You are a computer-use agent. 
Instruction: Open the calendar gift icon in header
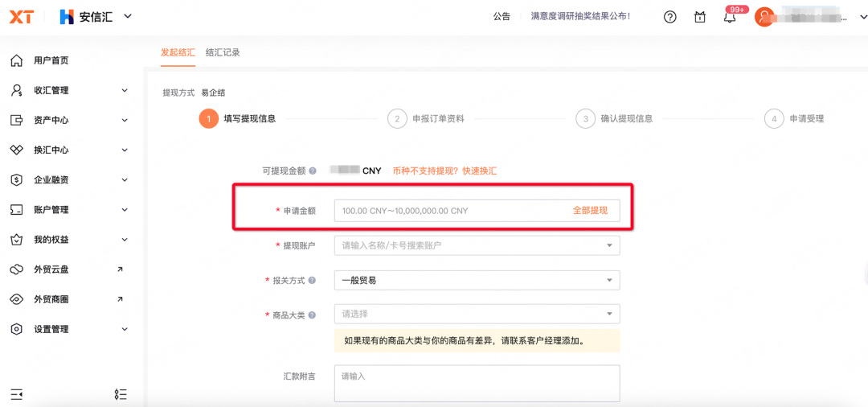coord(700,17)
